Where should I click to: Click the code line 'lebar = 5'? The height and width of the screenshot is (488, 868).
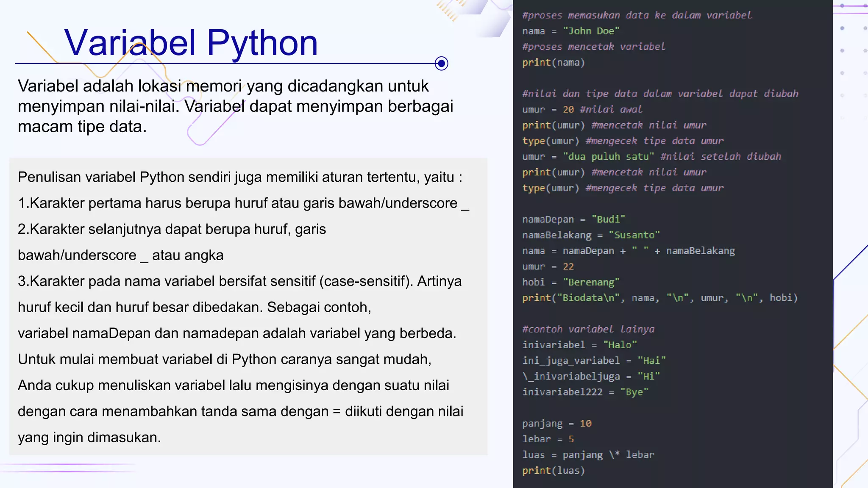[548, 439]
